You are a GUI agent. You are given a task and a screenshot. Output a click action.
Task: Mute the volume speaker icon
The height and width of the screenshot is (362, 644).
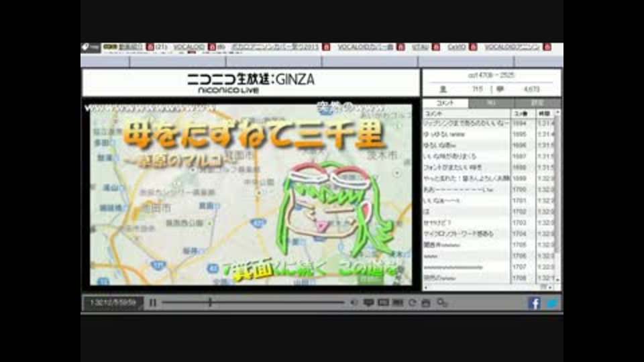[x=354, y=303]
